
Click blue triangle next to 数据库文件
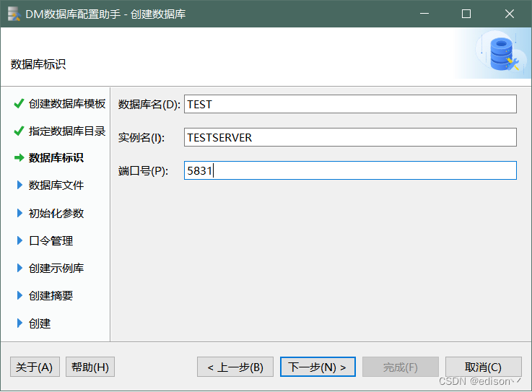click(19, 186)
